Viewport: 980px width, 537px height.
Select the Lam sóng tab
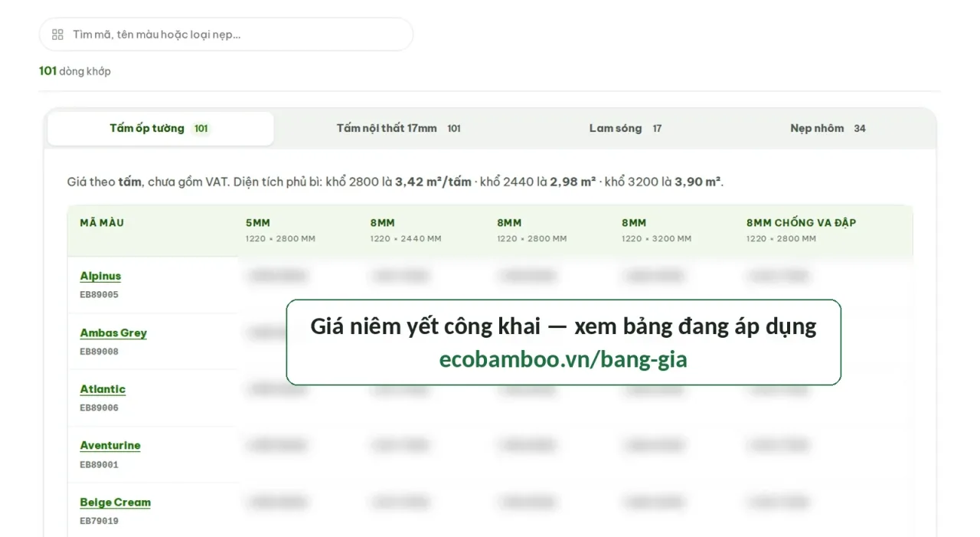pos(625,129)
